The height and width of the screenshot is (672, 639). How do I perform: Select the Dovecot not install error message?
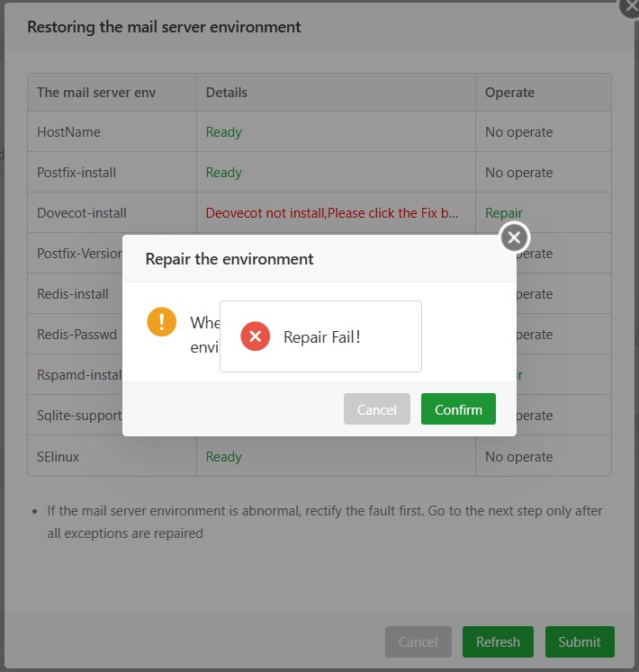(x=332, y=213)
